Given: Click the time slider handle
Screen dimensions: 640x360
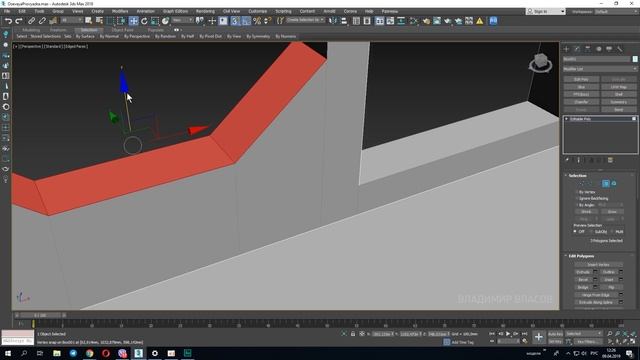Looking at the screenshot, I should pyautogui.click(x=40, y=315).
